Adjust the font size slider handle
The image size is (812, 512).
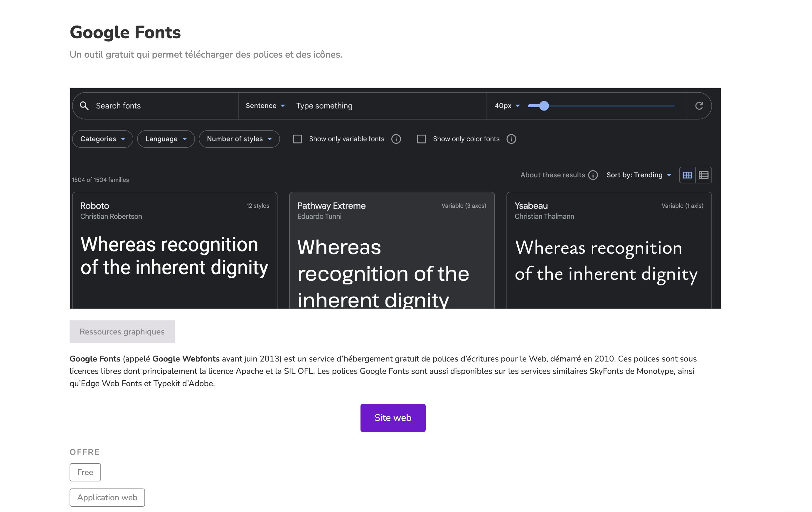coord(544,106)
